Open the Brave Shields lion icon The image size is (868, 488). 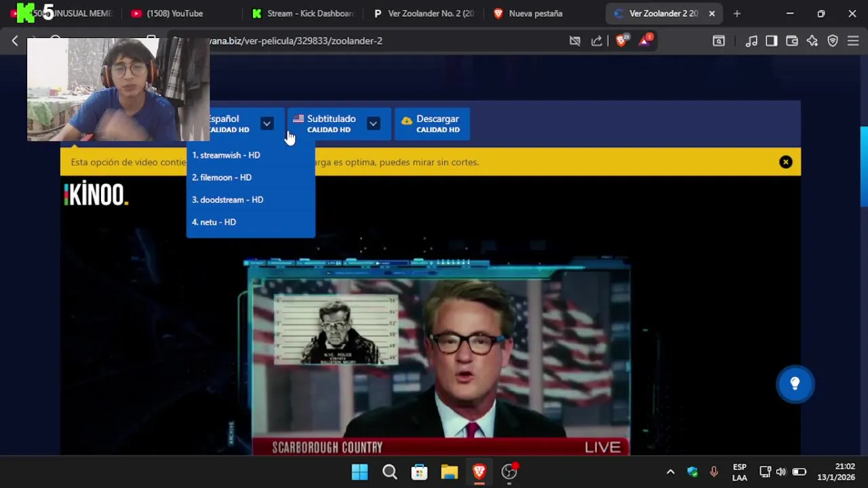click(622, 41)
